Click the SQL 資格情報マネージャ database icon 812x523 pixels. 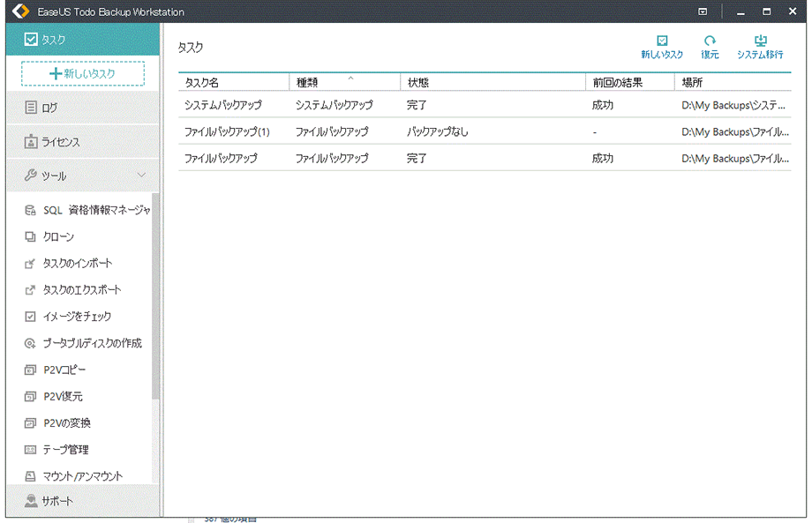coord(30,210)
